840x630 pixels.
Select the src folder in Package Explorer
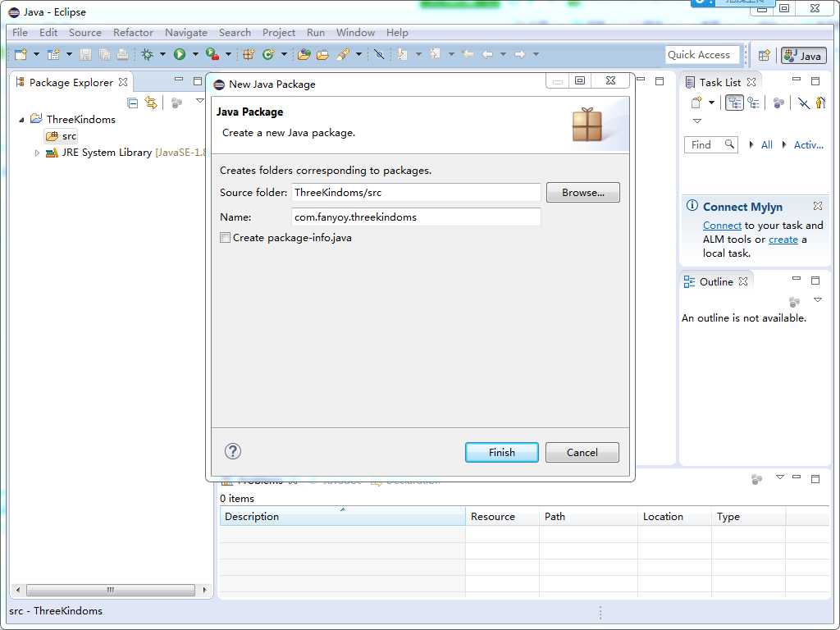pos(61,136)
